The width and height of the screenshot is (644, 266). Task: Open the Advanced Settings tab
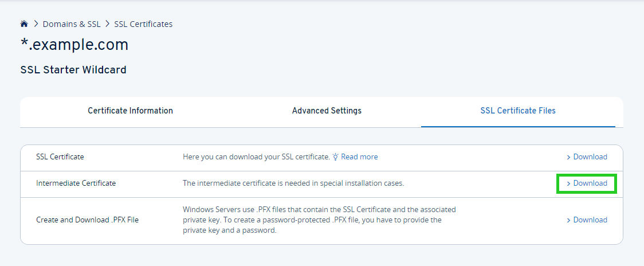(327, 111)
